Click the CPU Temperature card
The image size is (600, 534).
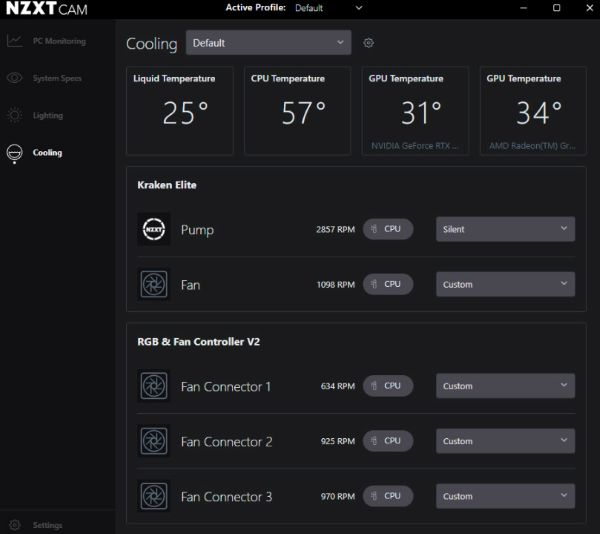298,111
